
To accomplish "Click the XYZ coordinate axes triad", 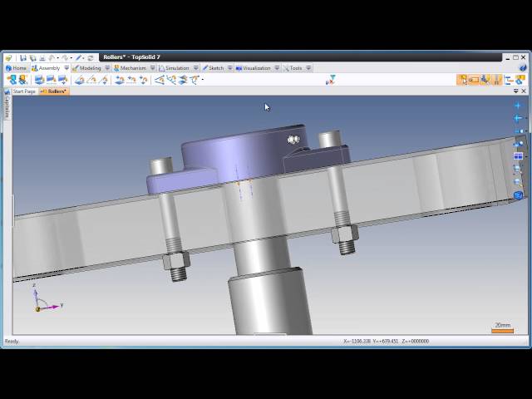I will (43, 301).
